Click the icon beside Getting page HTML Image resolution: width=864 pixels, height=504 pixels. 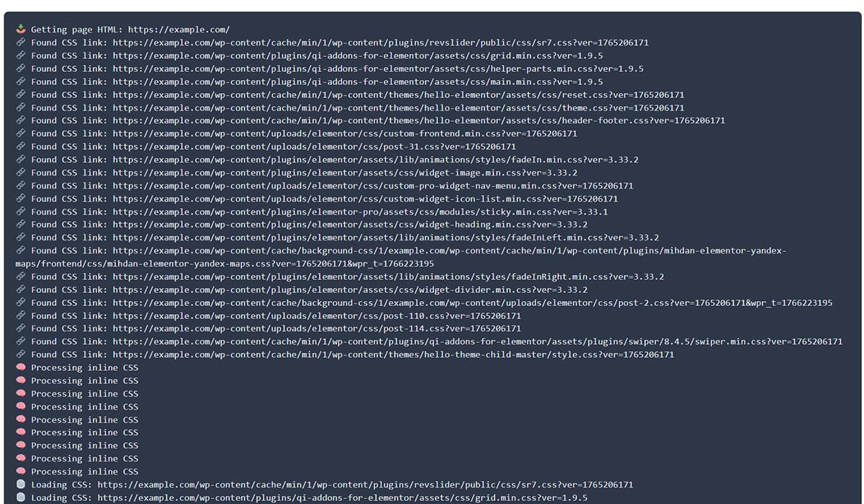point(20,30)
